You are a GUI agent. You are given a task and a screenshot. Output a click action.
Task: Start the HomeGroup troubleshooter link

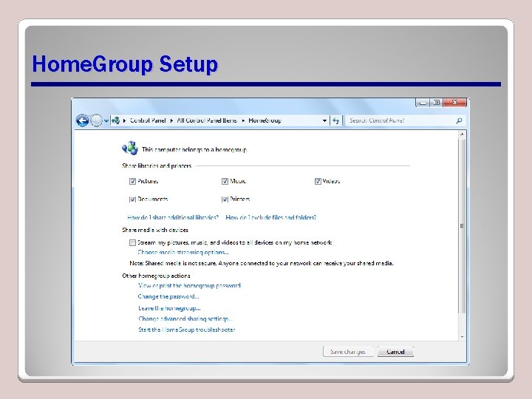point(187,330)
